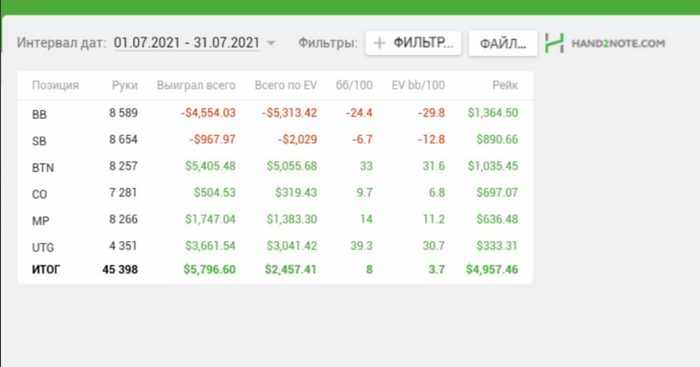Sort by the EV bb/100 column header

point(418,85)
